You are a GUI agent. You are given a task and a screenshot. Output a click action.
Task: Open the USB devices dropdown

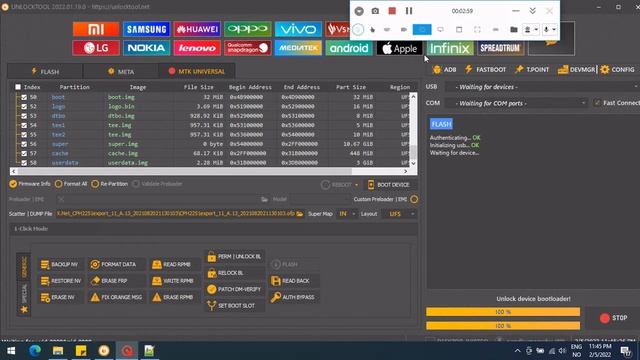[541, 87]
